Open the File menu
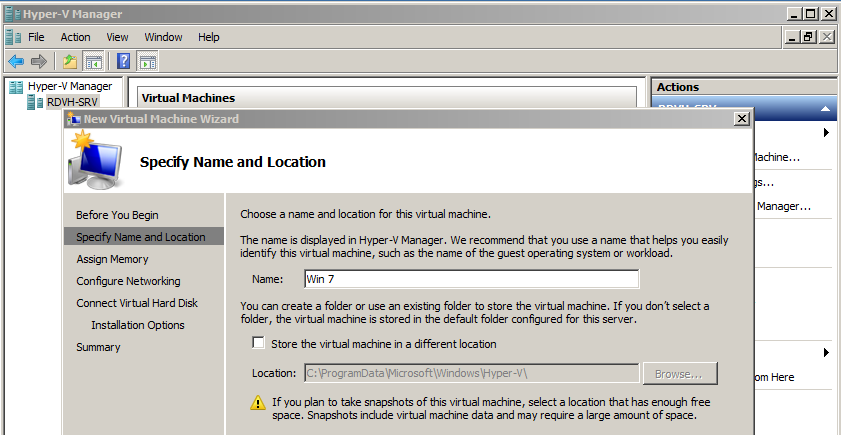The width and height of the screenshot is (841, 435). 36,37
